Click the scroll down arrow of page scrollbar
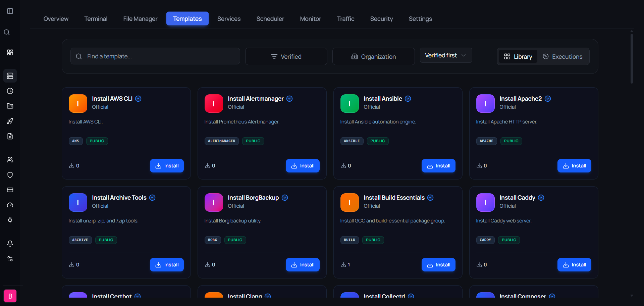Image resolution: width=644 pixels, height=306 pixels. point(632,296)
